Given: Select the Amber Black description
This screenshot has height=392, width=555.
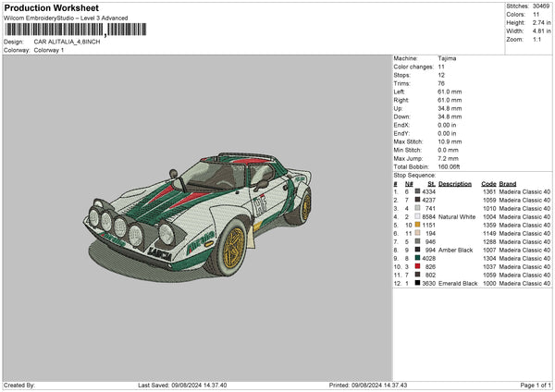Looking at the screenshot, I should click(455, 251).
